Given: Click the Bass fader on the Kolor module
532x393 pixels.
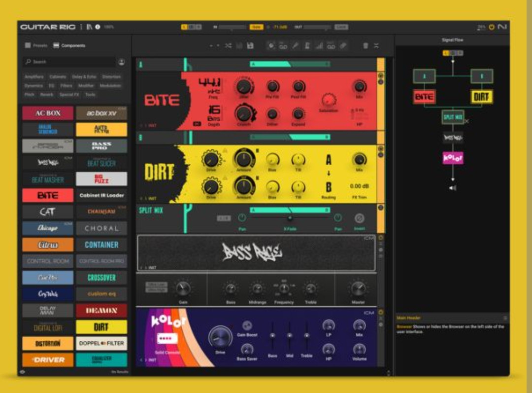Looking at the screenshot, I should pyautogui.click(x=272, y=336).
